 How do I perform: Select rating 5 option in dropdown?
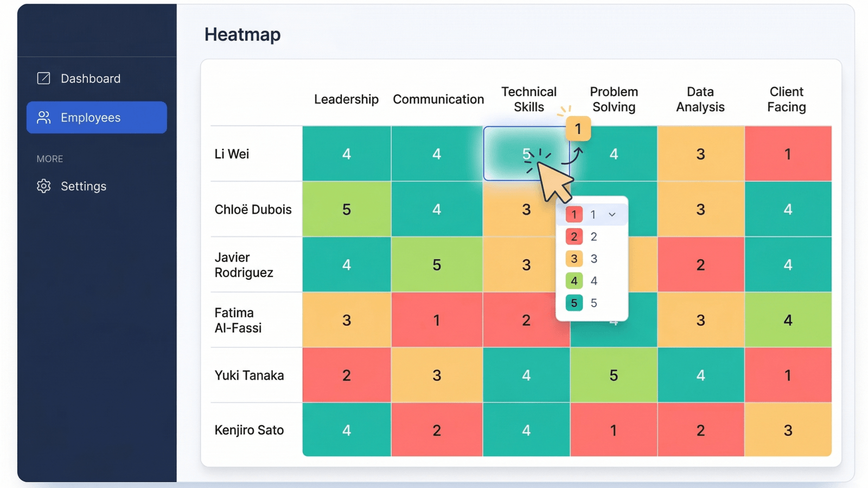592,303
